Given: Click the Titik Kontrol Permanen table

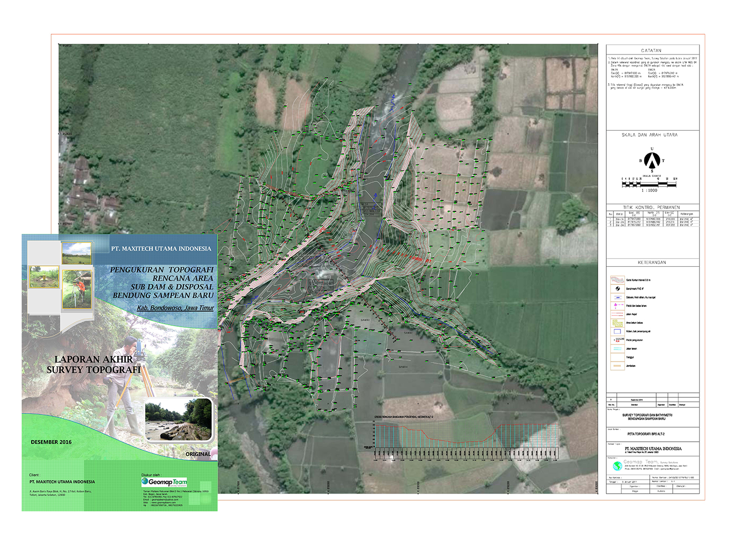Looking at the screenshot, I should [652, 219].
